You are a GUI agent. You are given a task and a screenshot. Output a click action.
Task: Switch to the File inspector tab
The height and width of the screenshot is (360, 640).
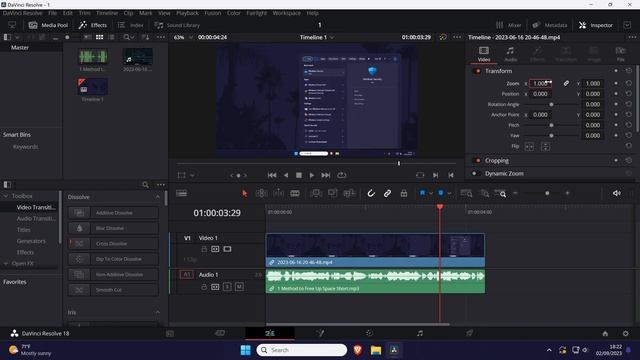point(620,54)
